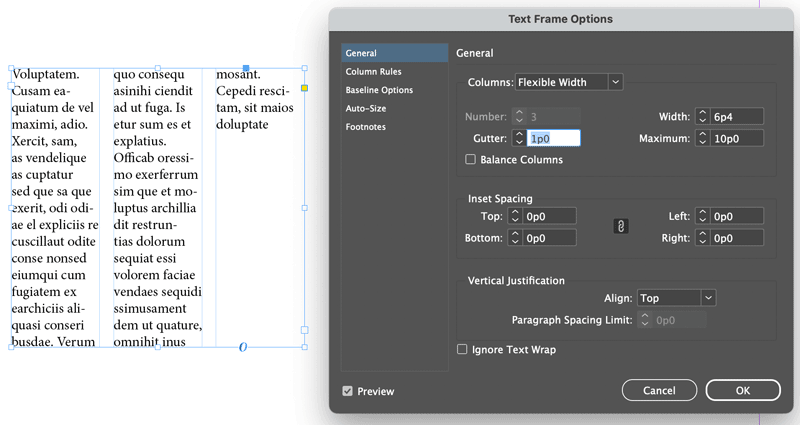Switch to the Column Rules section
This screenshot has width=800, height=425.
click(373, 71)
